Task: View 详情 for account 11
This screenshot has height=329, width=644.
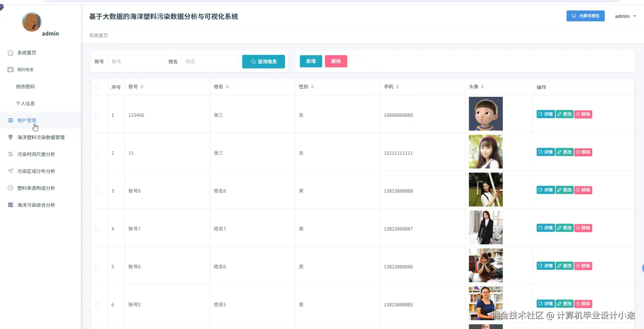Action: 546,152
